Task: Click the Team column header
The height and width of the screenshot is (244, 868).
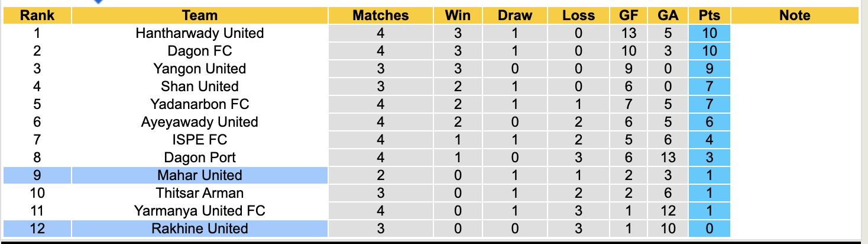Action: pyautogui.click(x=199, y=15)
